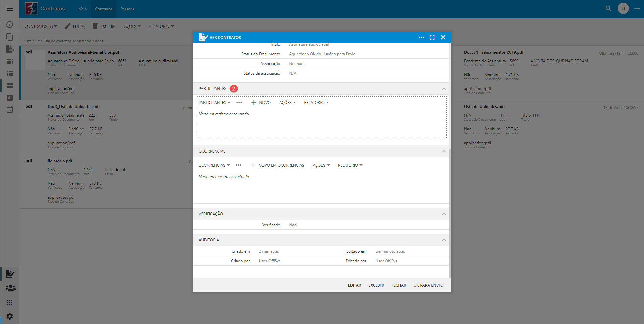Open the Ocorrências toolbar three dots

click(238, 165)
